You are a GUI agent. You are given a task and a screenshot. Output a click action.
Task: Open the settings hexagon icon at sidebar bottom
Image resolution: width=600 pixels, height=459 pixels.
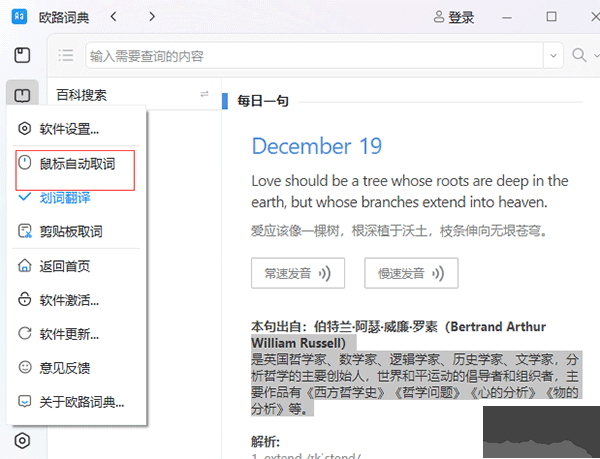(x=22, y=441)
